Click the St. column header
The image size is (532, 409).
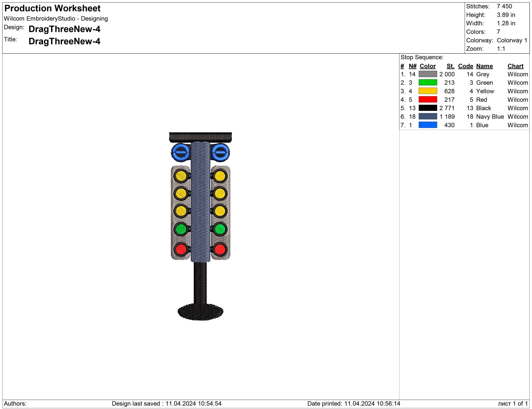click(450, 66)
